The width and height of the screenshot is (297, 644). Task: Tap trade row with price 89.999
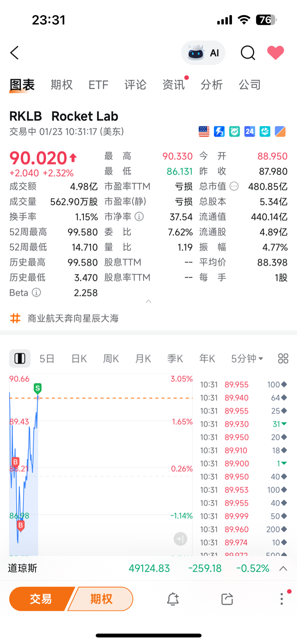pos(244,516)
